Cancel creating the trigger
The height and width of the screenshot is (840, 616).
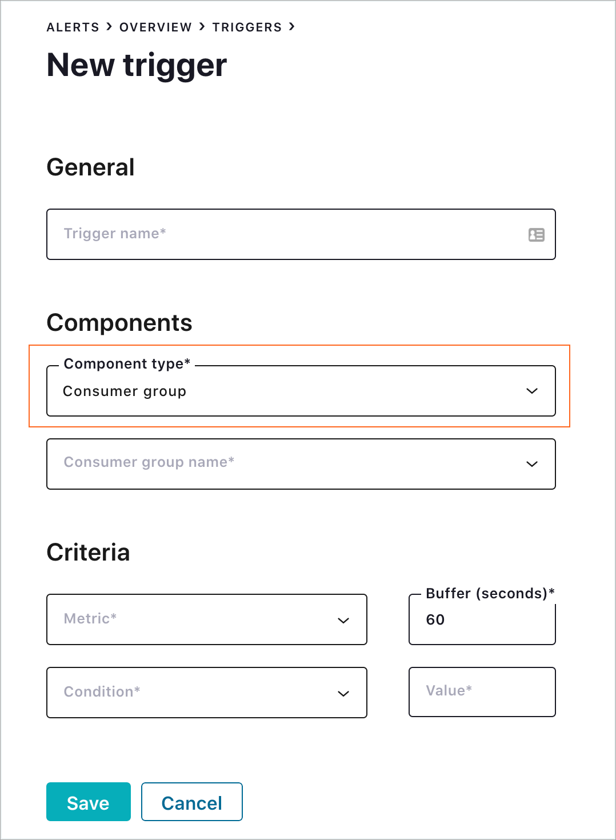[192, 802]
